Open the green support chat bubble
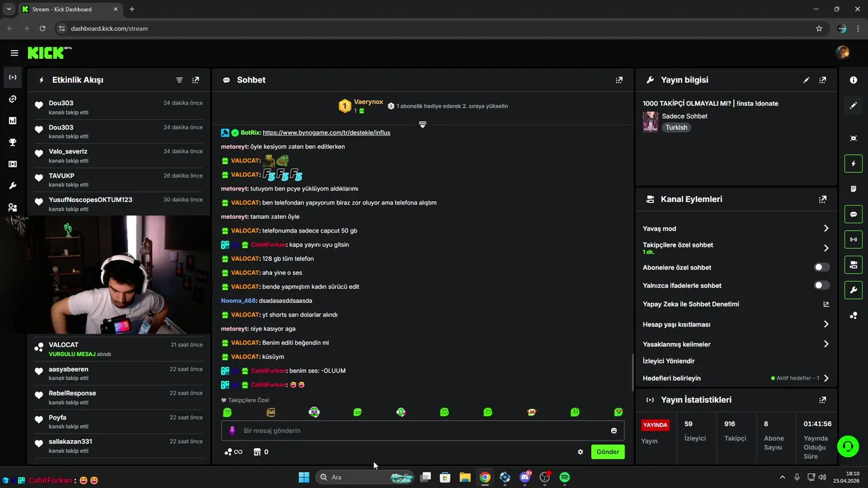 coord(848,447)
